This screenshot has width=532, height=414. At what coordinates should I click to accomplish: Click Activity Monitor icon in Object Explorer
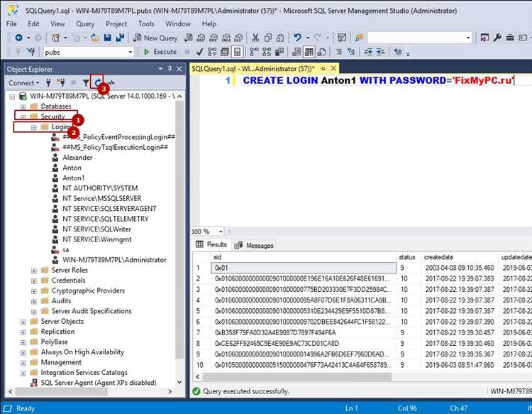click(111, 82)
